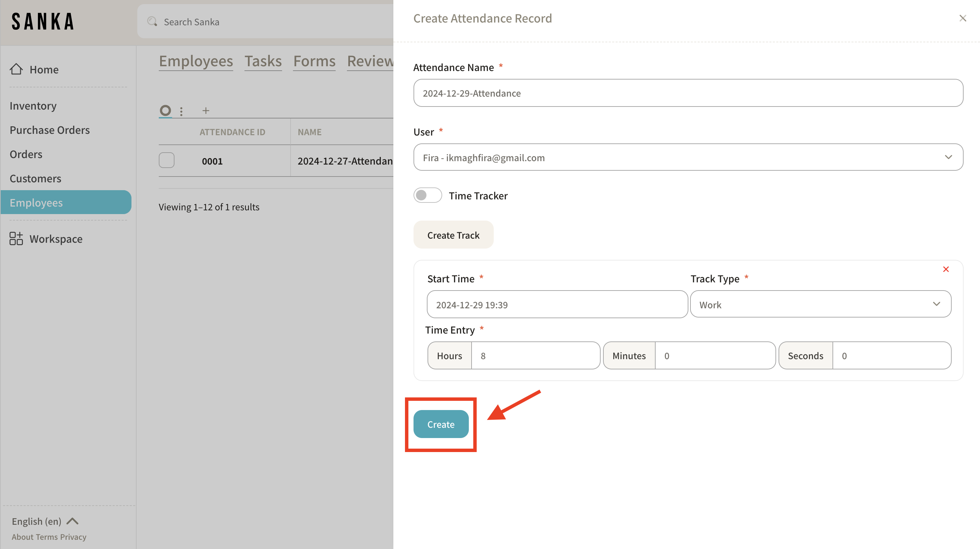Remove the track with the red X icon

pos(946,269)
